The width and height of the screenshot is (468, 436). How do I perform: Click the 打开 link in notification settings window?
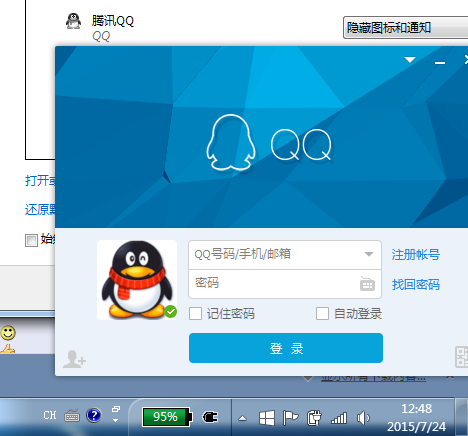point(40,181)
